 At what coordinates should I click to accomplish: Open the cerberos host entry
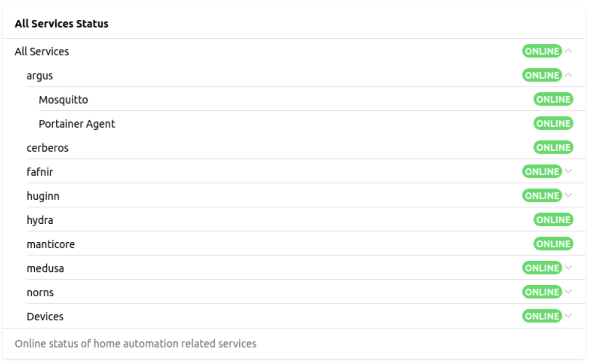(48, 148)
